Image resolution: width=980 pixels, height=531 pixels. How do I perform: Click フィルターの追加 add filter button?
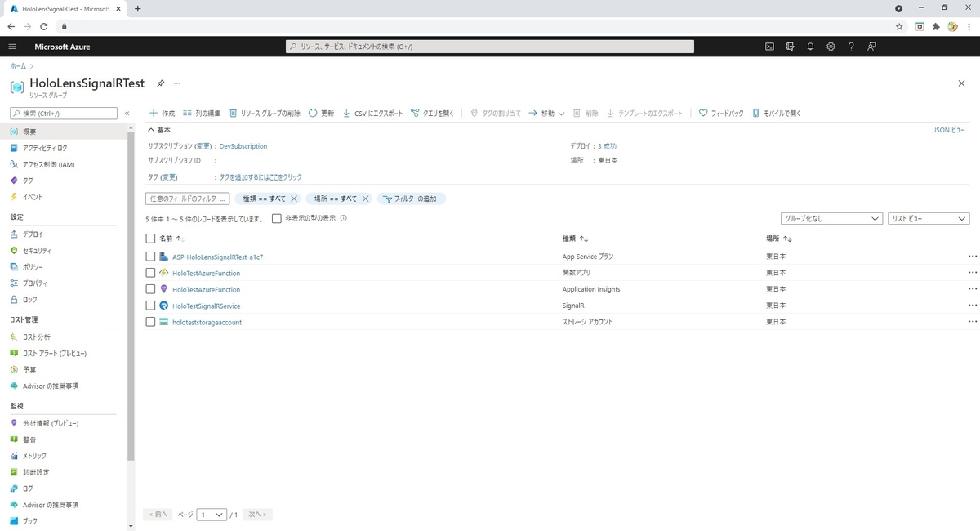pos(411,199)
